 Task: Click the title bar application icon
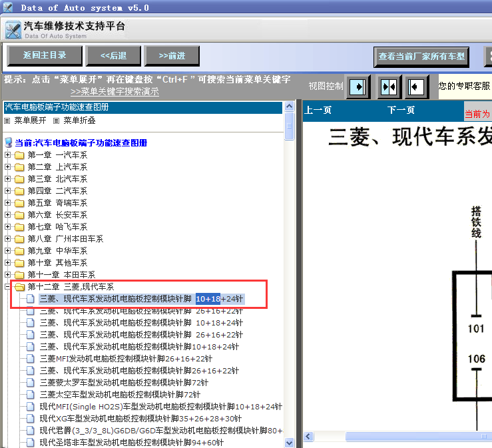click(7, 7)
